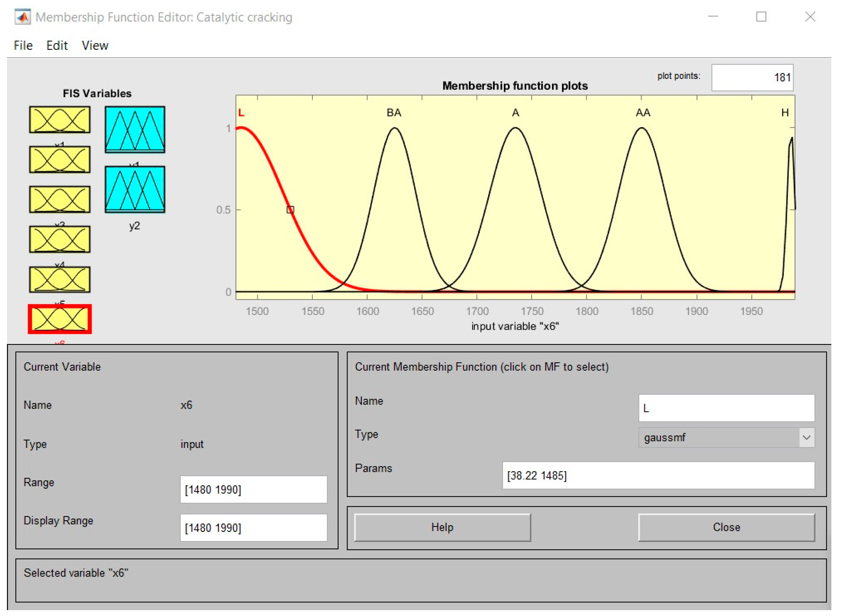
Task: Select the x1 input variable icon
Action: click(60, 120)
